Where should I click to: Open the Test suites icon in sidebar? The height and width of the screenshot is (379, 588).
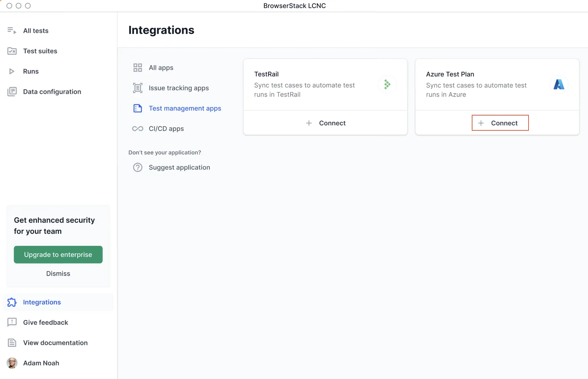12,51
